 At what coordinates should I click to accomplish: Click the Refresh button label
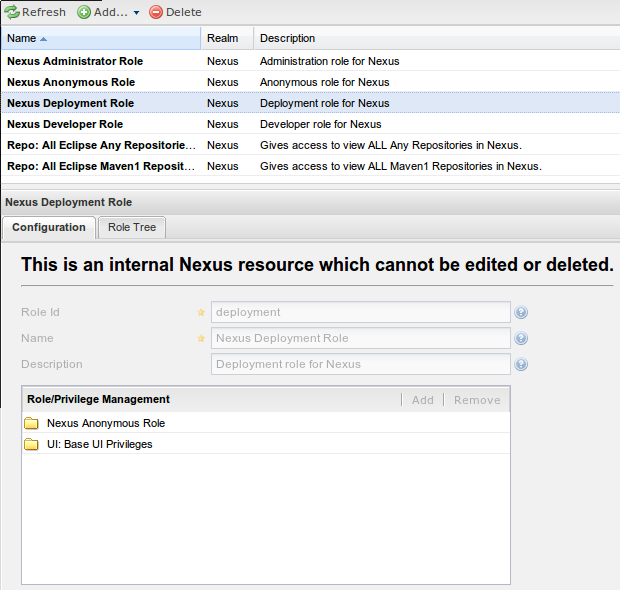[x=44, y=12]
